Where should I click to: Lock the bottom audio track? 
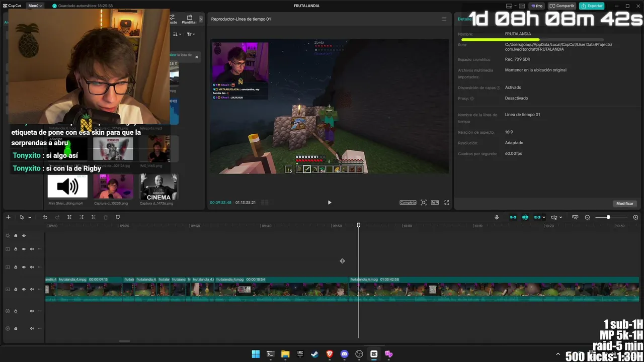(16, 328)
